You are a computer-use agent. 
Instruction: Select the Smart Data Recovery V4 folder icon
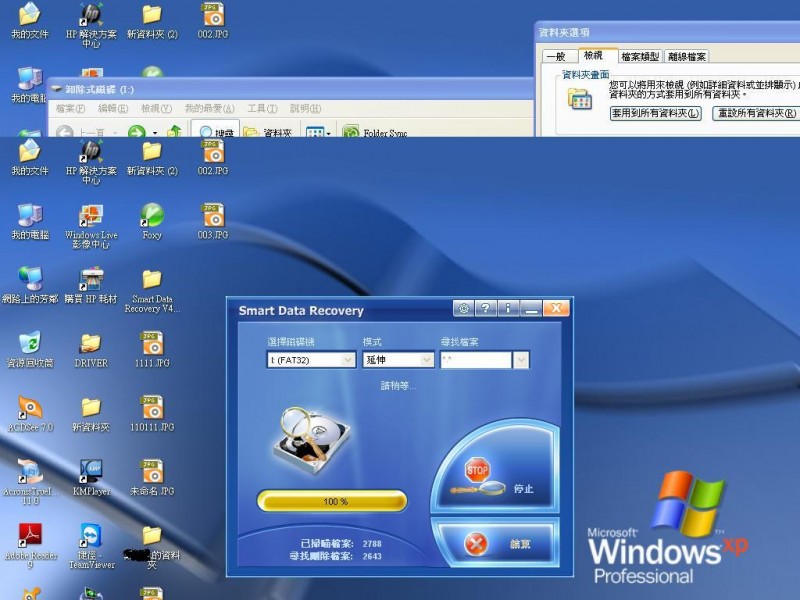click(x=152, y=291)
